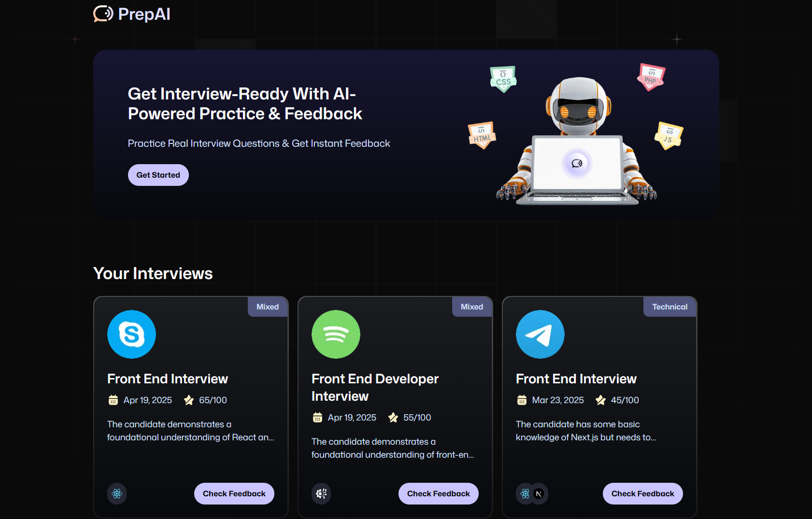Check feedback for the Skype interview
Screen dimensions: 812x519
(x=234, y=493)
